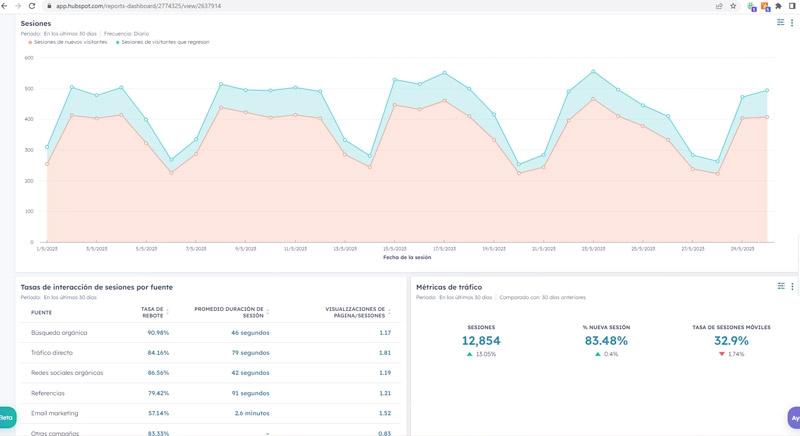
Task: Click the 12,854 Sesiones metric value
Action: [480, 341]
